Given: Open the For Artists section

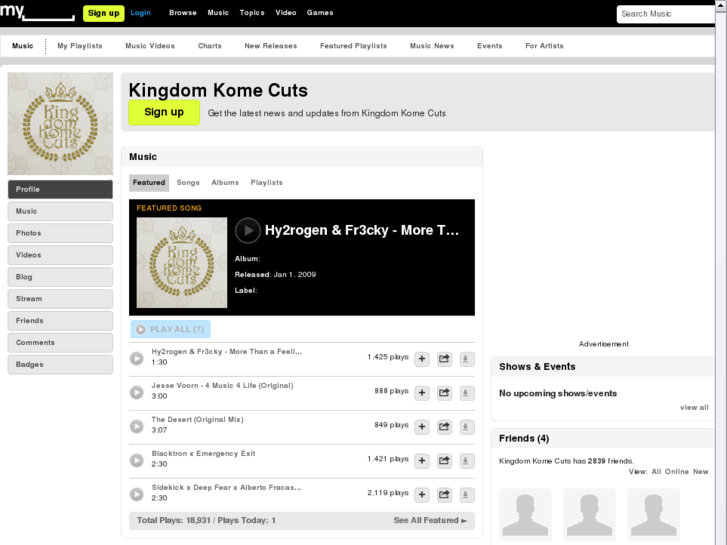Looking at the screenshot, I should coord(544,46).
